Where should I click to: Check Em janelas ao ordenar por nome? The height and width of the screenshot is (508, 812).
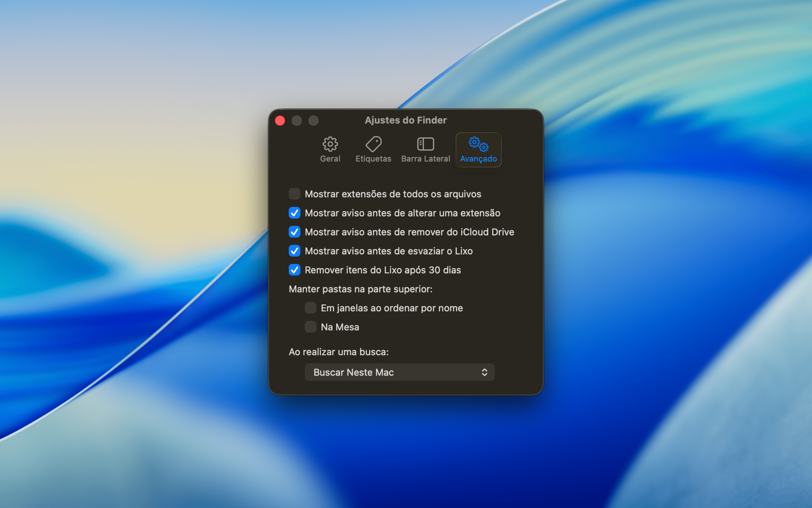tap(311, 308)
